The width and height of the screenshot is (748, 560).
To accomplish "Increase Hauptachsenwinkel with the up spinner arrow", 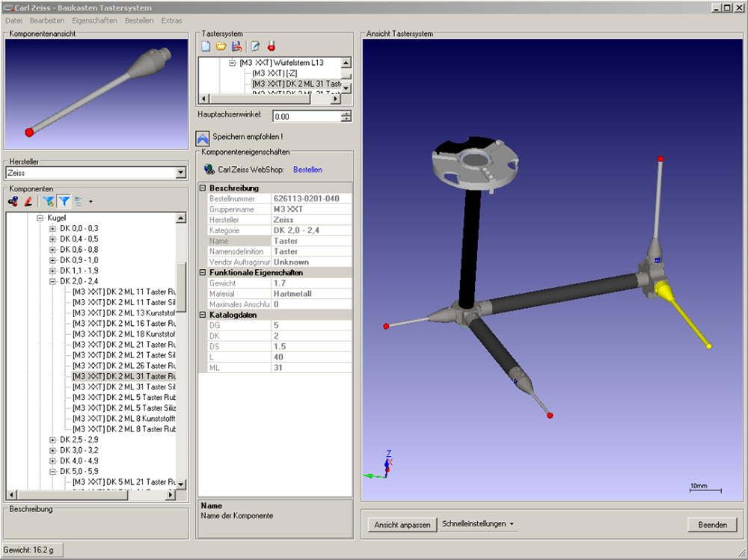I will pyautogui.click(x=346, y=114).
